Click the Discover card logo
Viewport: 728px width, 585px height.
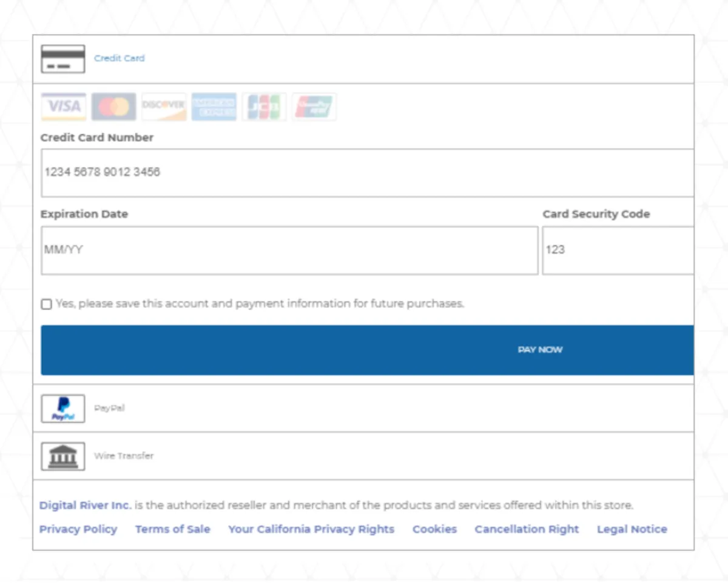164,107
